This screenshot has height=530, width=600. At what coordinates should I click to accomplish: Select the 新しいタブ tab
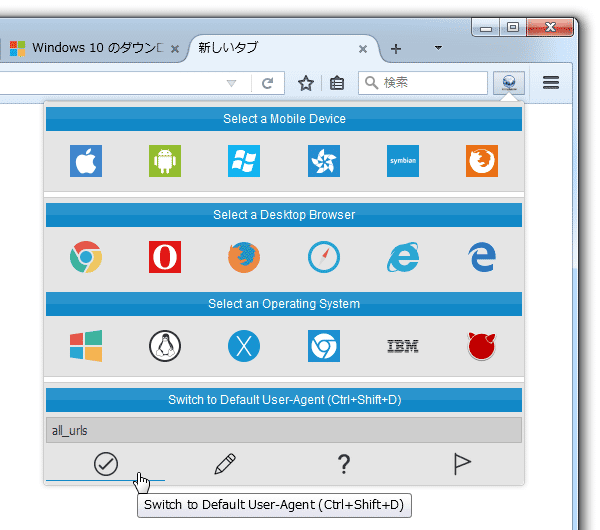coord(283,48)
